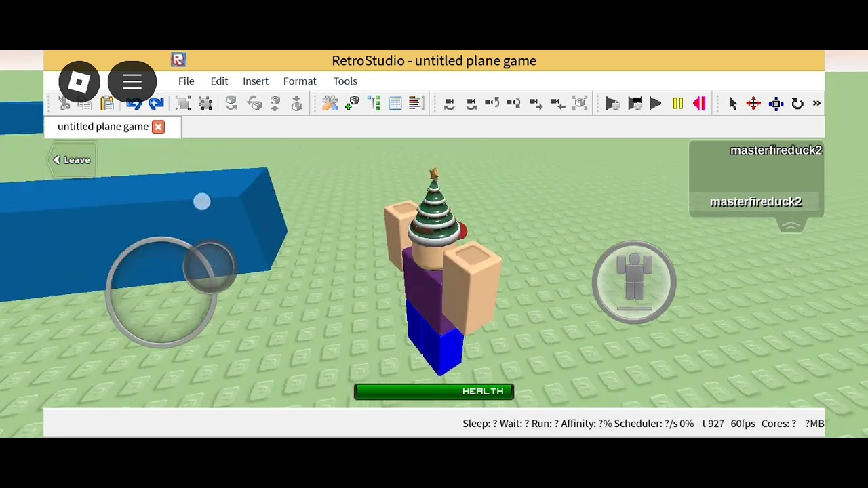This screenshot has width=868, height=488.
Task: Open the Format menu
Action: tap(300, 81)
